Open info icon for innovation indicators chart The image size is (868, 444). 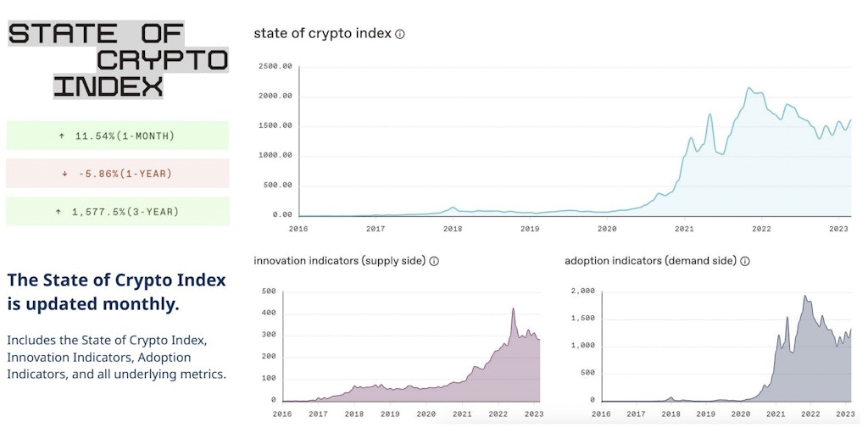coord(434,261)
